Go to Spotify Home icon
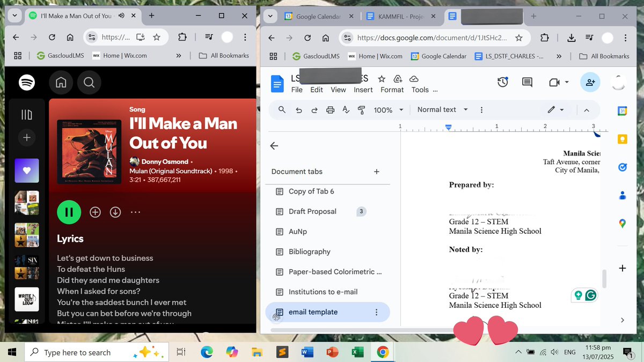This screenshot has height=362, width=644. click(x=61, y=82)
